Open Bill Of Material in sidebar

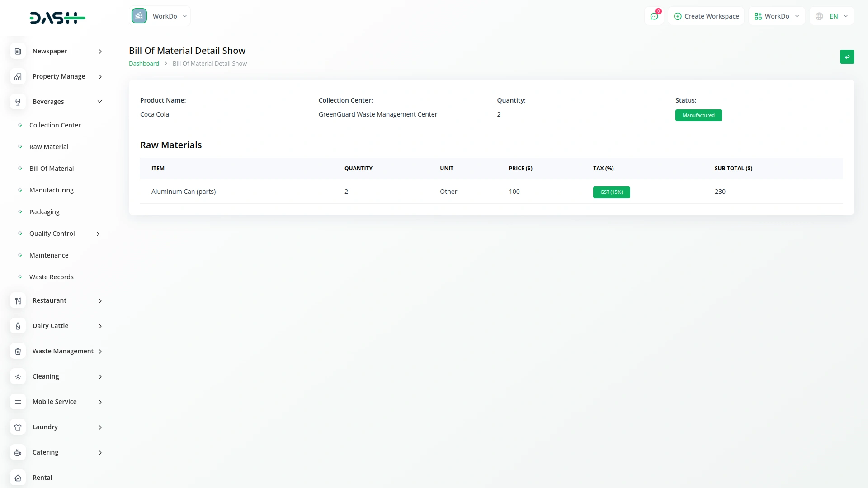point(52,169)
